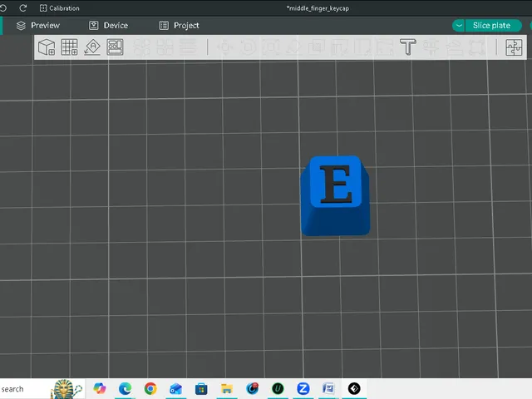Open Zoom from the taskbar
This screenshot has width=532, height=399.
(303, 388)
